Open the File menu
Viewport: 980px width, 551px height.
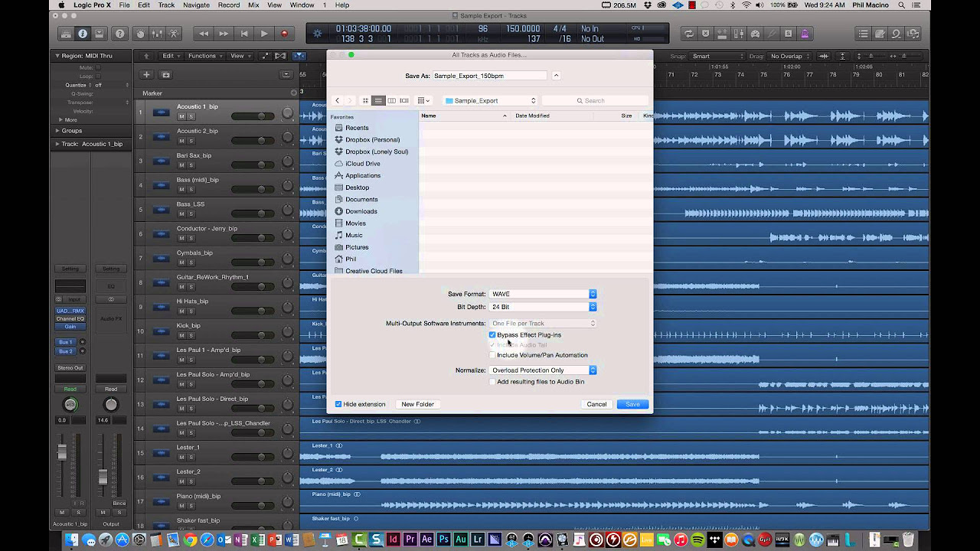coord(123,5)
